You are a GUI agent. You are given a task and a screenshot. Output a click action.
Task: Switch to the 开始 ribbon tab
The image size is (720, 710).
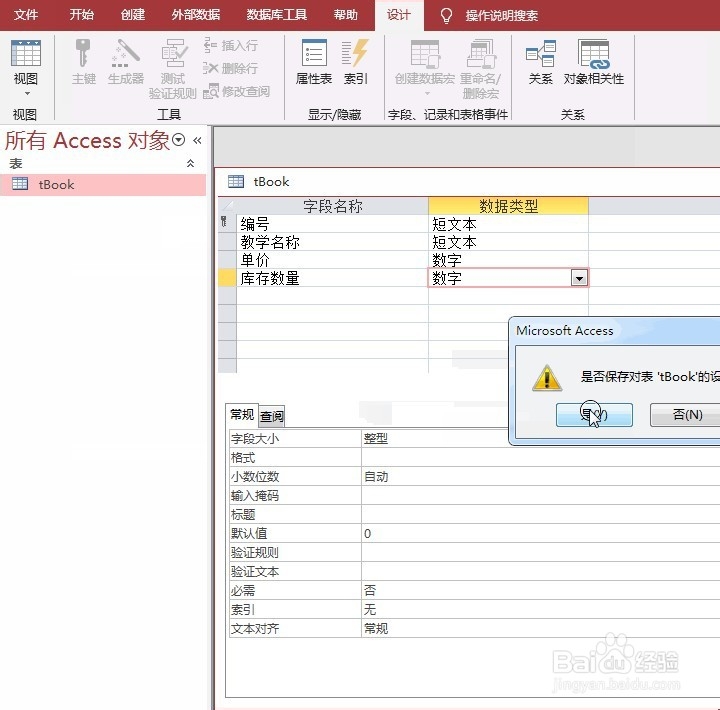click(x=81, y=15)
